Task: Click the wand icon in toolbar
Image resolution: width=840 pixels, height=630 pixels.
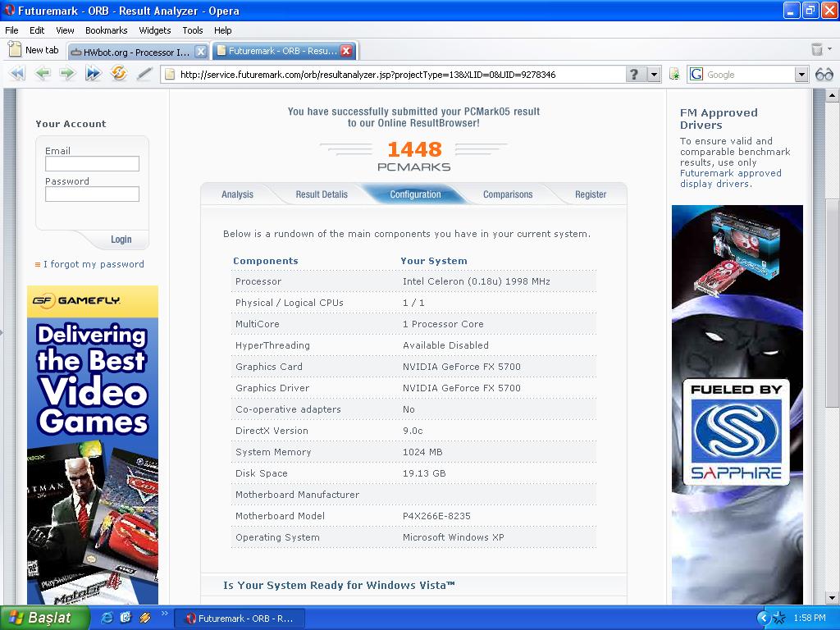Action: [x=144, y=73]
